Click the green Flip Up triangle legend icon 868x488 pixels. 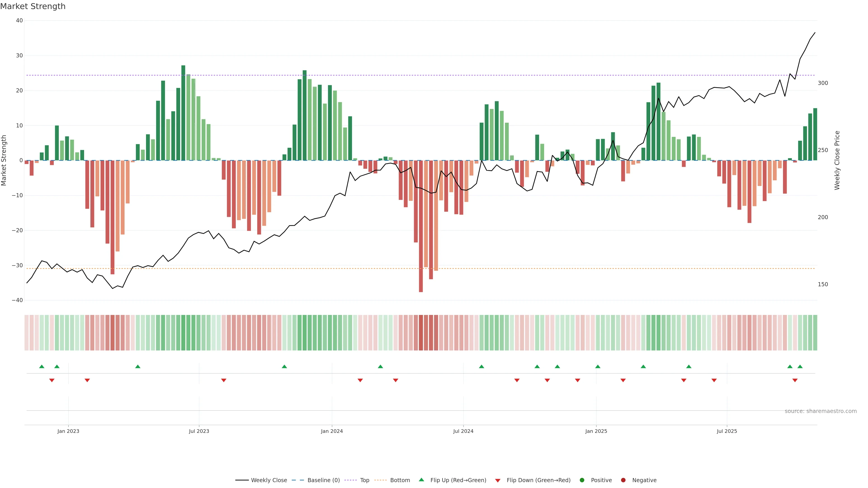point(421,480)
